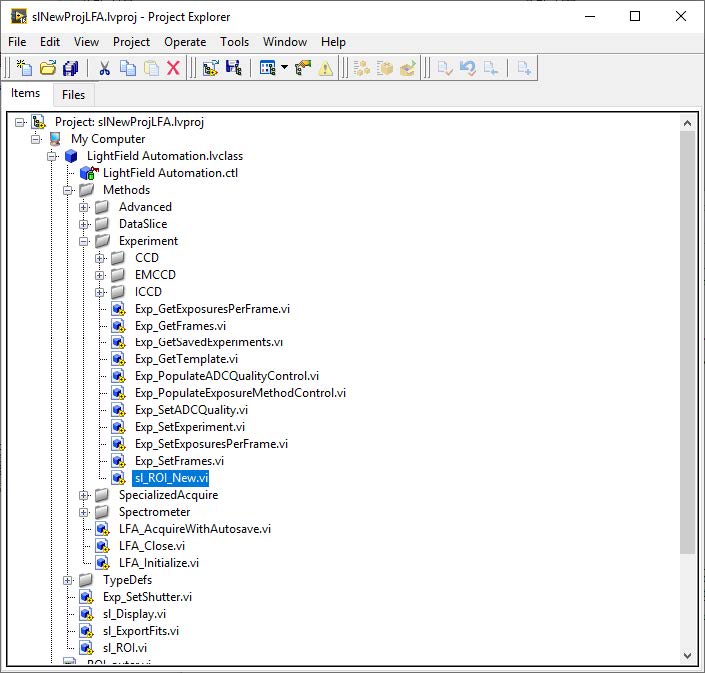Click the last toolbar icon on the right
Screen dimensions: 705x673
coord(524,68)
